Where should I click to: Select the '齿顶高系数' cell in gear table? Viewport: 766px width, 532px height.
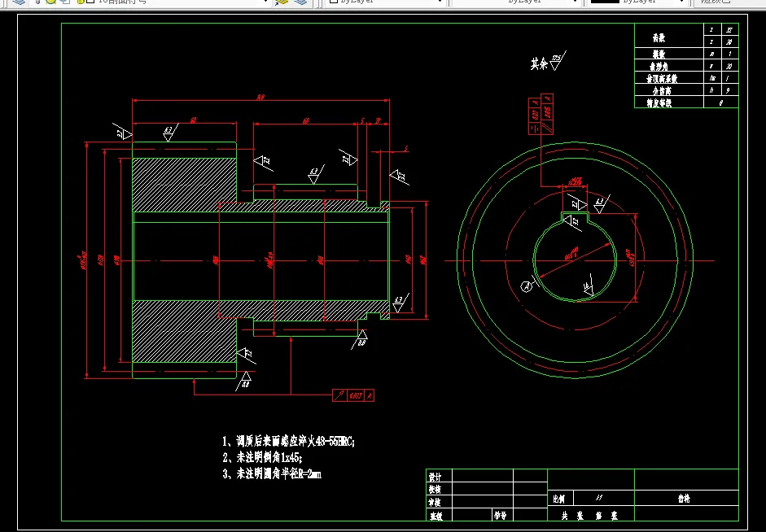click(669, 78)
